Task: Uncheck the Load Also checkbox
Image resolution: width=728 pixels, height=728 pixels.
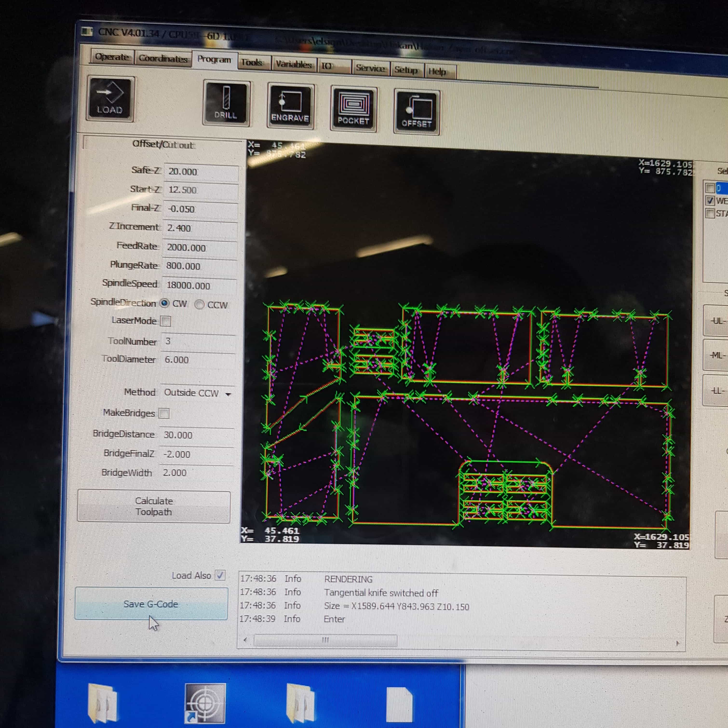Action: pyautogui.click(x=220, y=575)
